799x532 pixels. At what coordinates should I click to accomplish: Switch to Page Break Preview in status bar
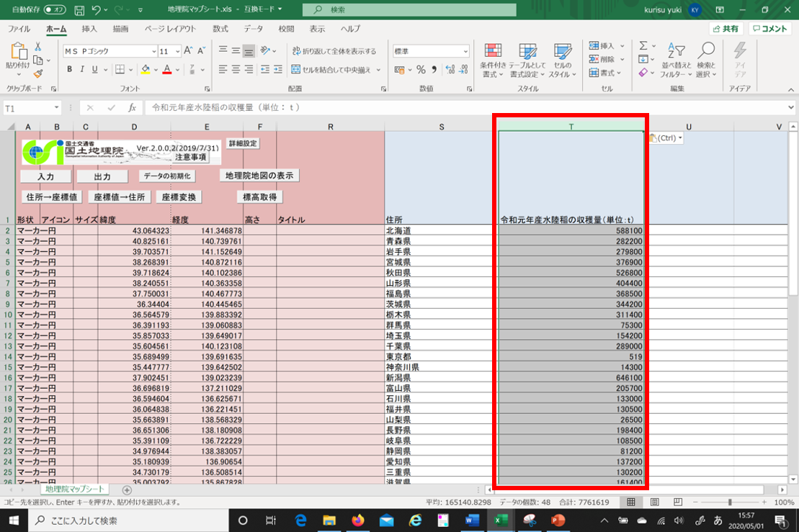click(678, 502)
